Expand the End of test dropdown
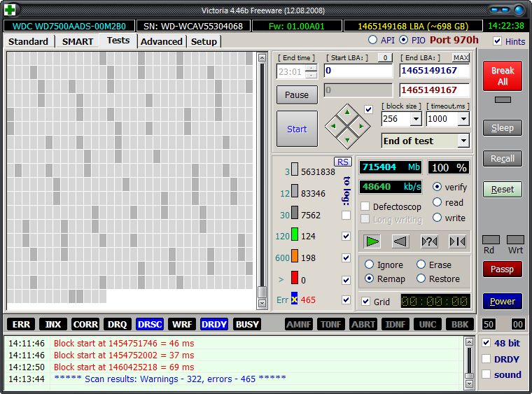The image size is (532, 394). click(x=463, y=141)
